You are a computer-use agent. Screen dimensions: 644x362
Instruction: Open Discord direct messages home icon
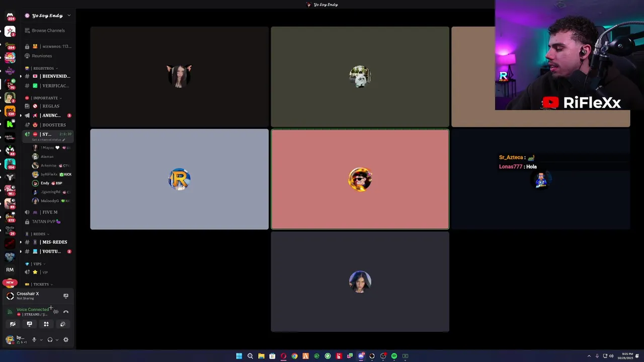coord(10,16)
